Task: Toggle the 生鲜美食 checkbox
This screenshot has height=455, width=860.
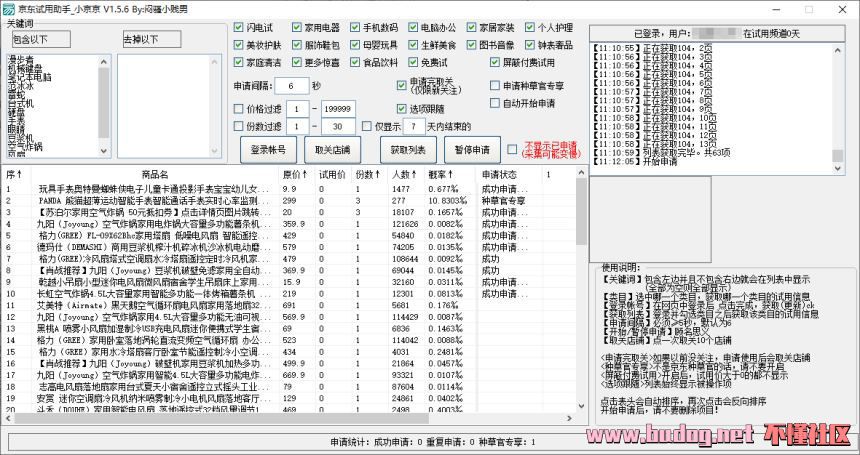Action: pyautogui.click(x=413, y=45)
